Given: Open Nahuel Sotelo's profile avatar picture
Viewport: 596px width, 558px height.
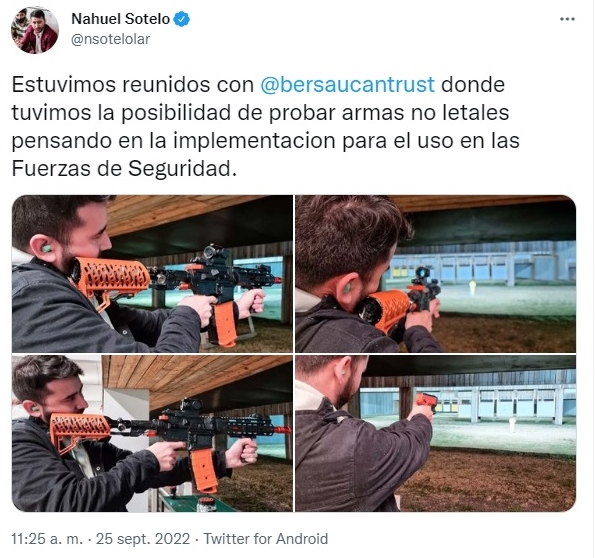Looking at the screenshot, I should click(x=35, y=30).
